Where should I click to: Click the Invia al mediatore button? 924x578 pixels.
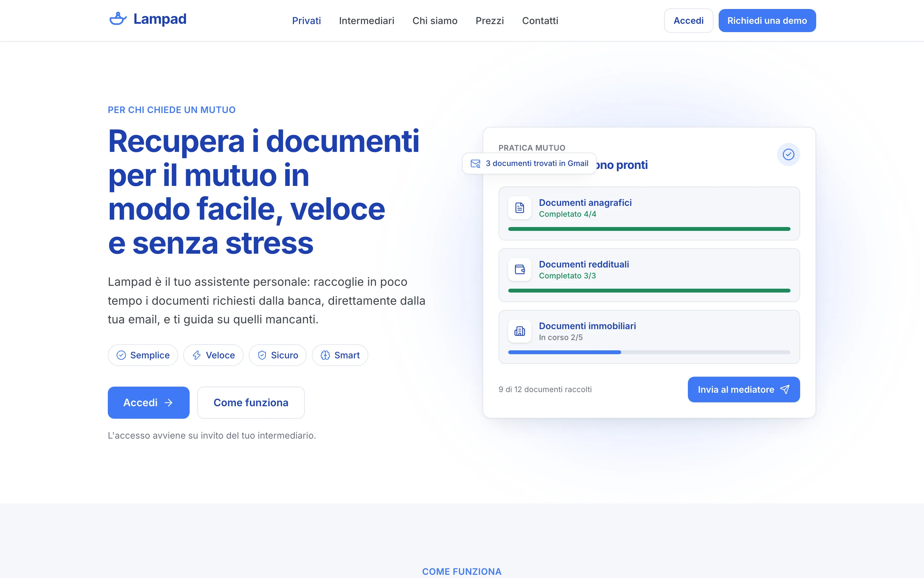tap(743, 390)
